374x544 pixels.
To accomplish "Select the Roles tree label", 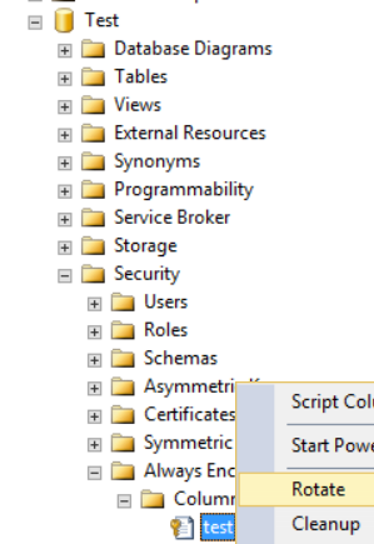I will click(x=166, y=330).
